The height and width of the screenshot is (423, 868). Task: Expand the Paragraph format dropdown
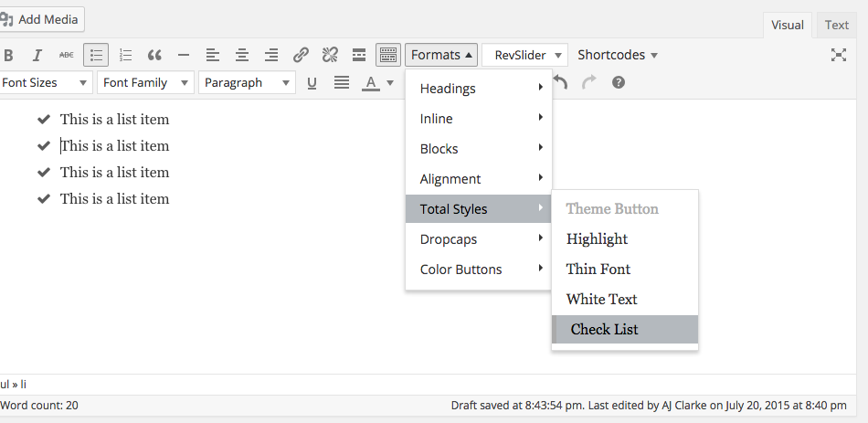coord(247,82)
